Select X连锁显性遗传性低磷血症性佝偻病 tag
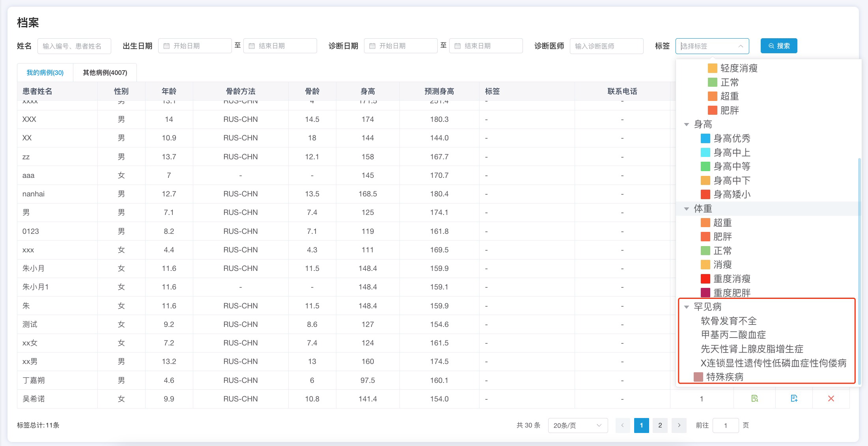Viewport: 868px width, 446px height. pos(774,363)
